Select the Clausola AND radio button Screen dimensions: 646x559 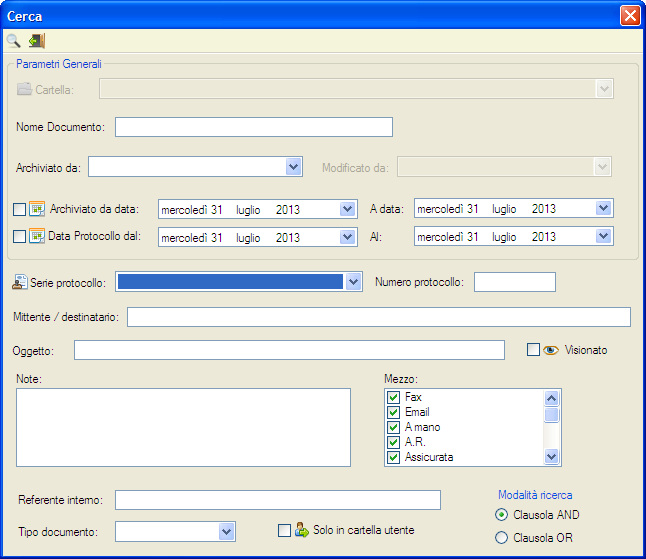click(501, 515)
